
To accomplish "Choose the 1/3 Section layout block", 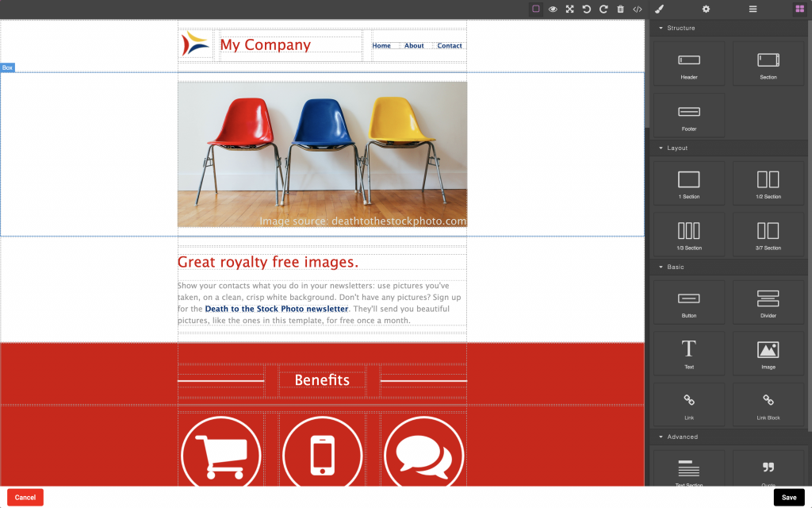I will (689, 235).
